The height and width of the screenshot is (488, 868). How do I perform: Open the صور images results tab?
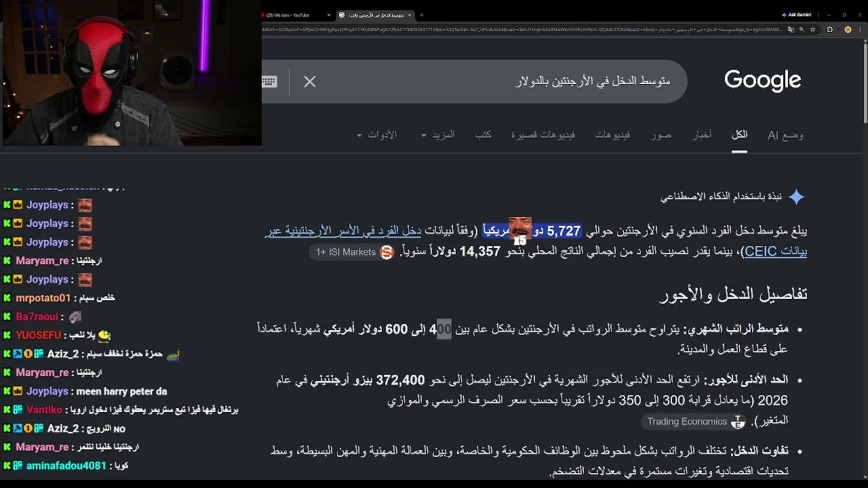[x=661, y=135]
